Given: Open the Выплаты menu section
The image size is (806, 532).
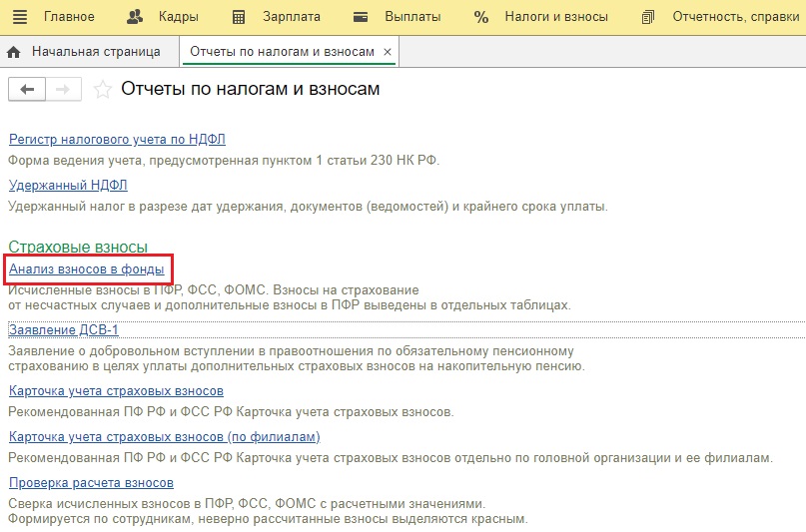Looking at the screenshot, I should pos(412,17).
